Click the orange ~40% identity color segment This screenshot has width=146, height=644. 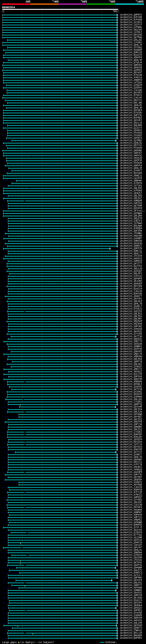click(x=45, y=4)
